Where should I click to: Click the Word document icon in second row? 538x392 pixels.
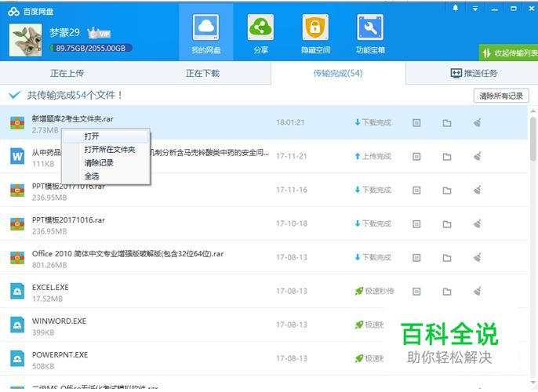coord(17,156)
